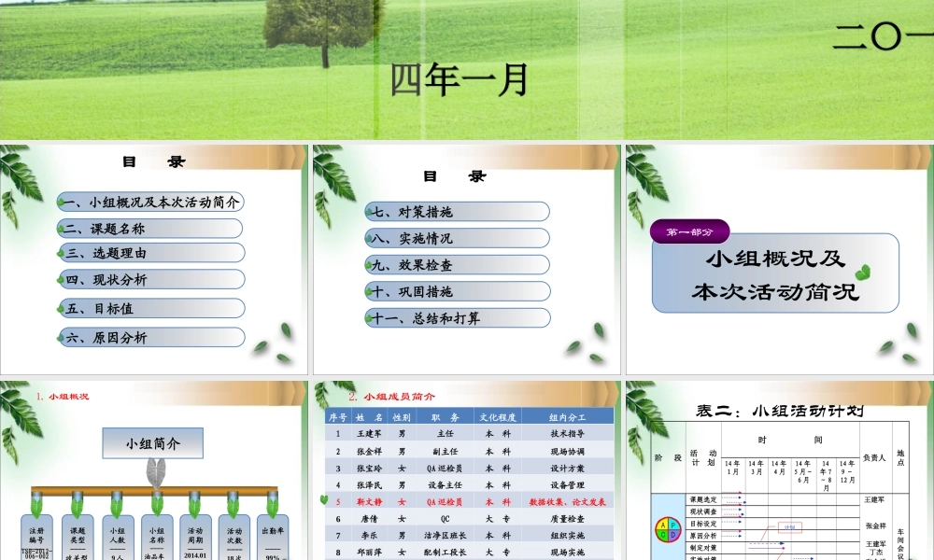Open the slide thumbnail containing the members table
This screenshot has width=934, height=560.
pos(467,471)
